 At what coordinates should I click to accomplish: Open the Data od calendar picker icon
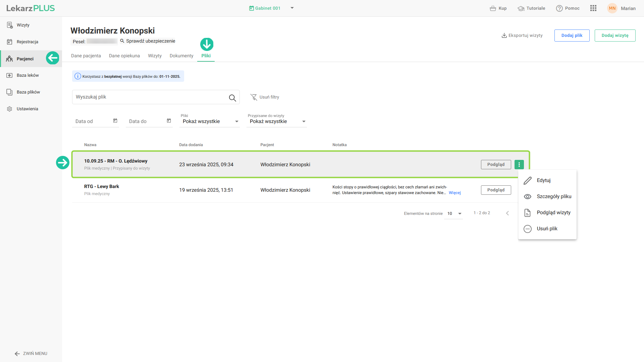115,121
